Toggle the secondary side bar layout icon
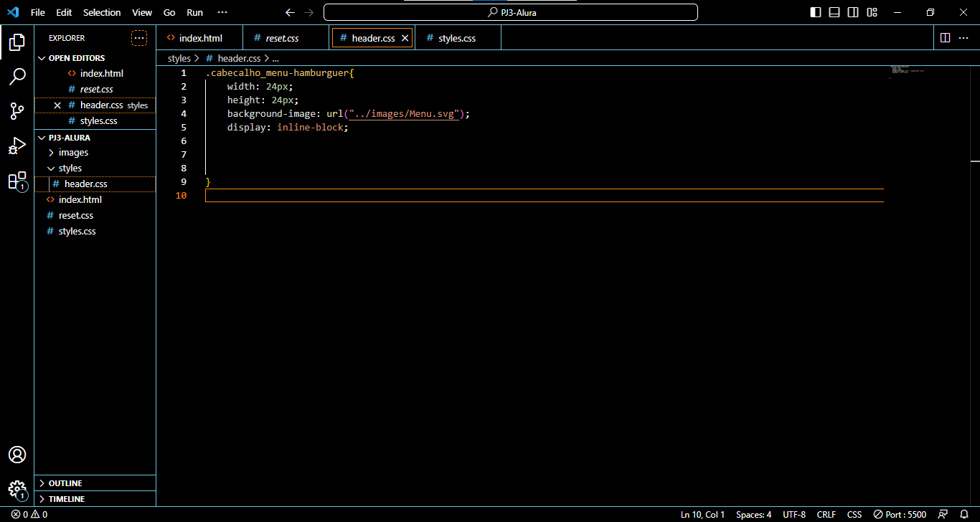 click(x=853, y=12)
